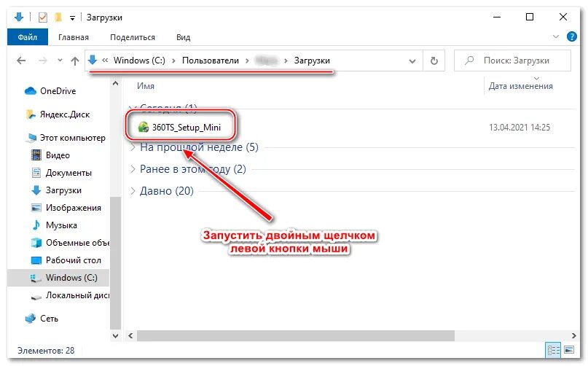Viewport: 588px width, 366px height.
Task: Click Windows (C:) in the address bar
Action: point(139,61)
